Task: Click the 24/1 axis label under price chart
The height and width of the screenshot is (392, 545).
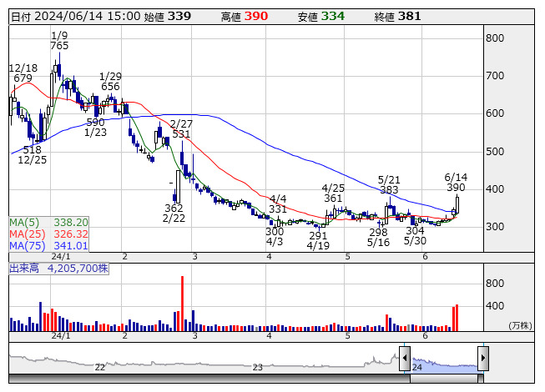Action: [61, 257]
